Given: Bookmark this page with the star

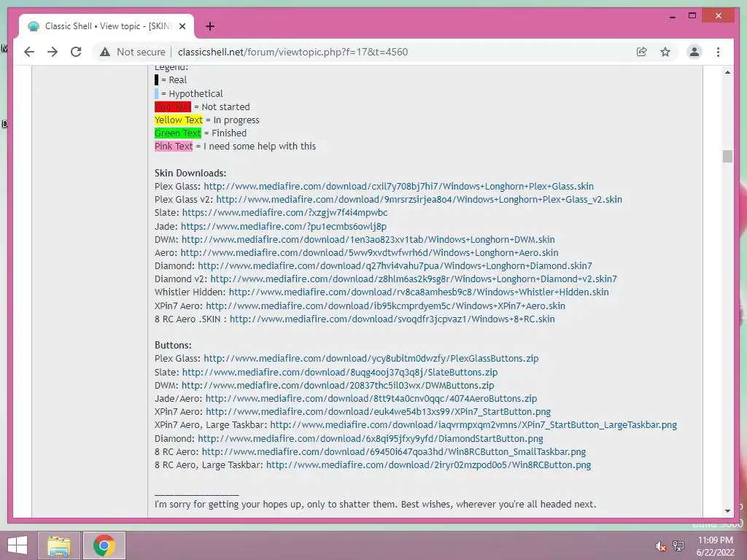Looking at the screenshot, I should (x=665, y=52).
